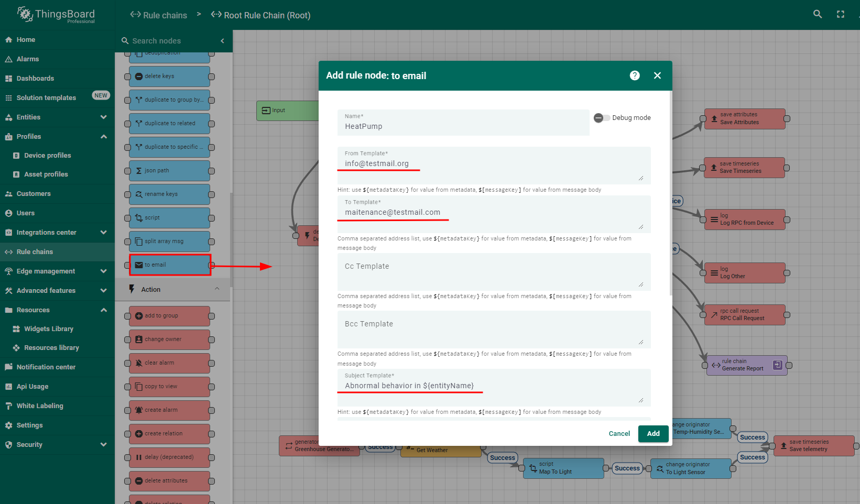Collapse the Action nodes section
Screen dimensions: 860x504
217,289
